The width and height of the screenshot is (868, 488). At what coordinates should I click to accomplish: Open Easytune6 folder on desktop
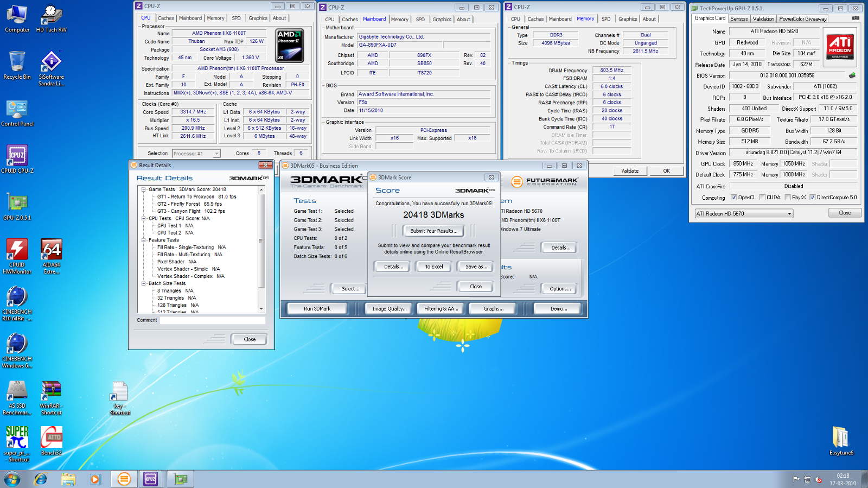(841, 441)
